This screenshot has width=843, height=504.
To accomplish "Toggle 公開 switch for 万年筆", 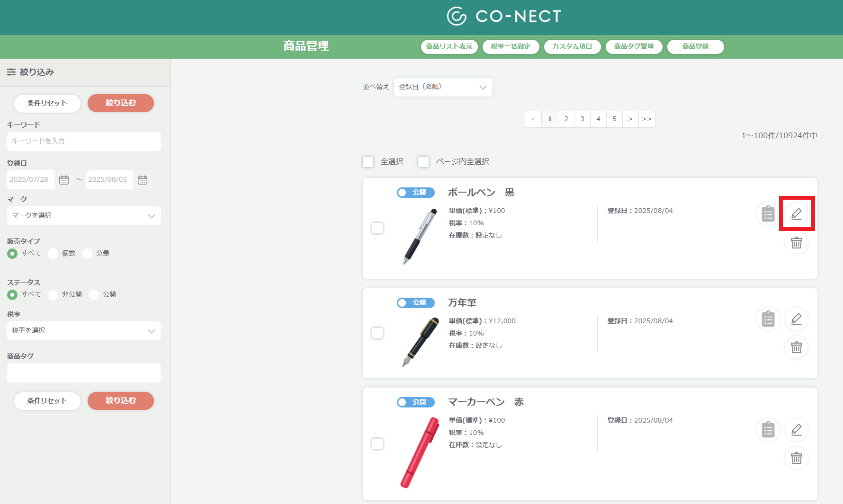I will pyautogui.click(x=416, y=302).
